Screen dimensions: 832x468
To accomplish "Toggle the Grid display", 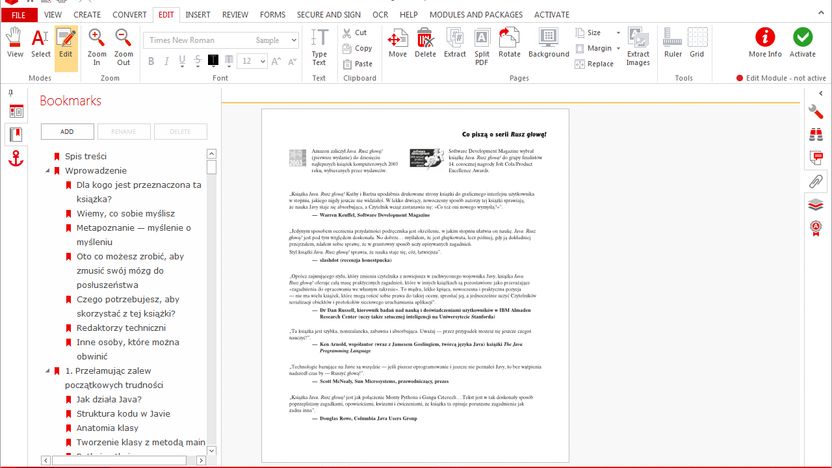I will 697,42.
